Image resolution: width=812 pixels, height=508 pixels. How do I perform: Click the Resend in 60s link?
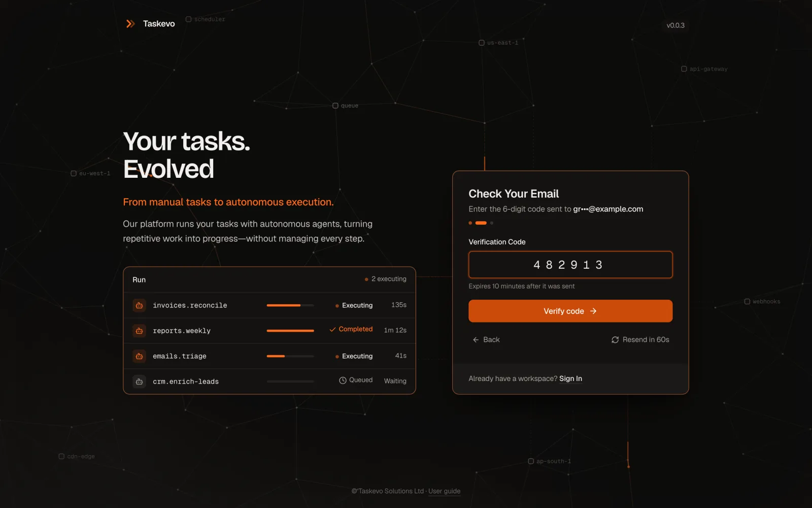640,340
